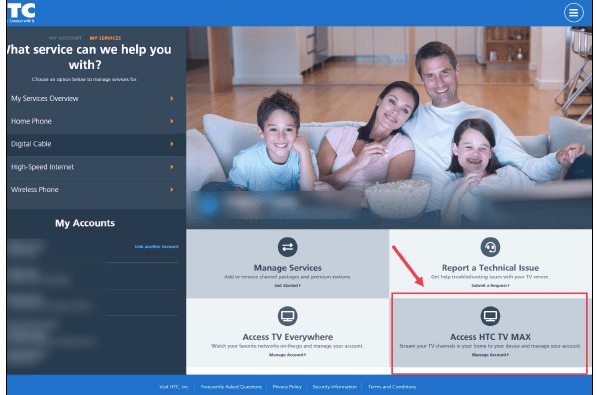Open the Report a Technical Issue heading

click(490, 268)
